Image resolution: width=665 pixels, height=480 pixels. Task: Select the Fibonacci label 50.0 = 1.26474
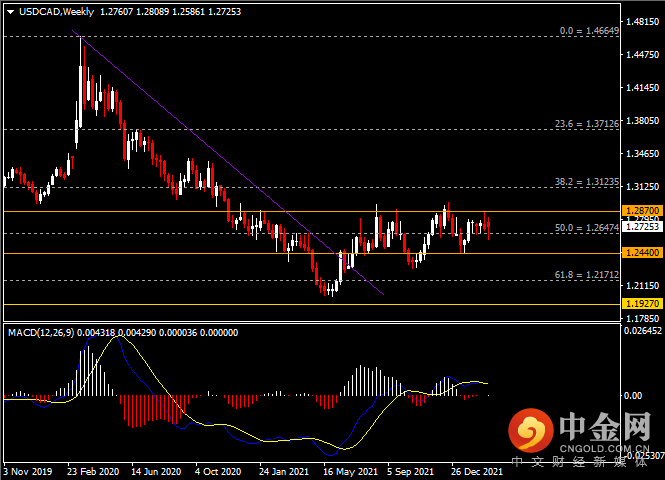(587, 228)
